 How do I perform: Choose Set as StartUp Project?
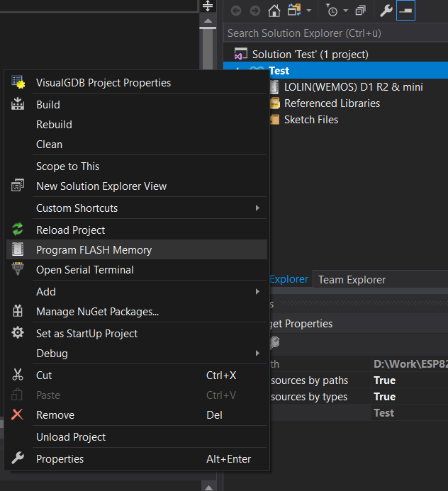(136, 334)
